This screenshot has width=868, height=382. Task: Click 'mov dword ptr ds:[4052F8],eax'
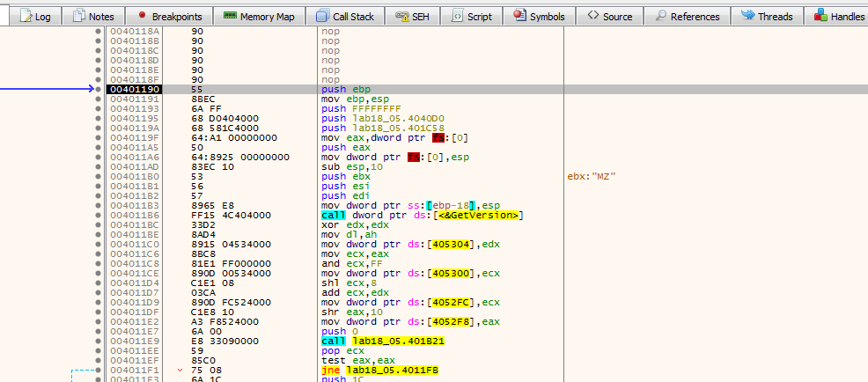(410, 322)
